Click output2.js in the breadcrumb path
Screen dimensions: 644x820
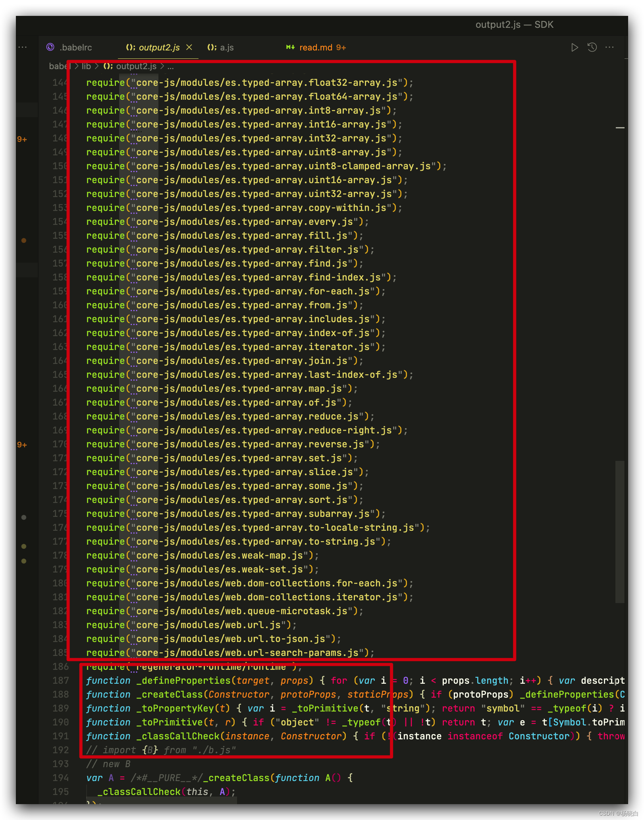click(136, 66)
